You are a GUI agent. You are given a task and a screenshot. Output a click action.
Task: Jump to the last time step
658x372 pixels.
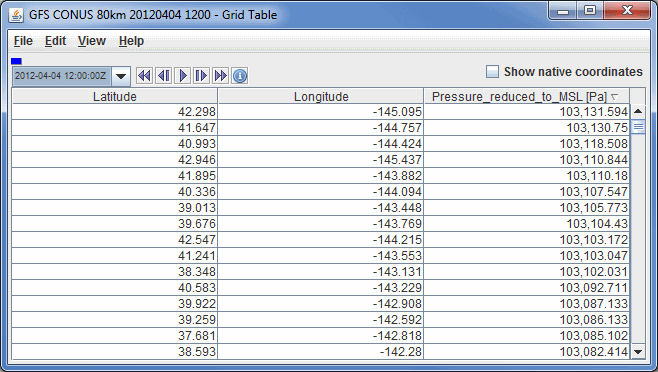pyautogui.click(x=220, y=76)
